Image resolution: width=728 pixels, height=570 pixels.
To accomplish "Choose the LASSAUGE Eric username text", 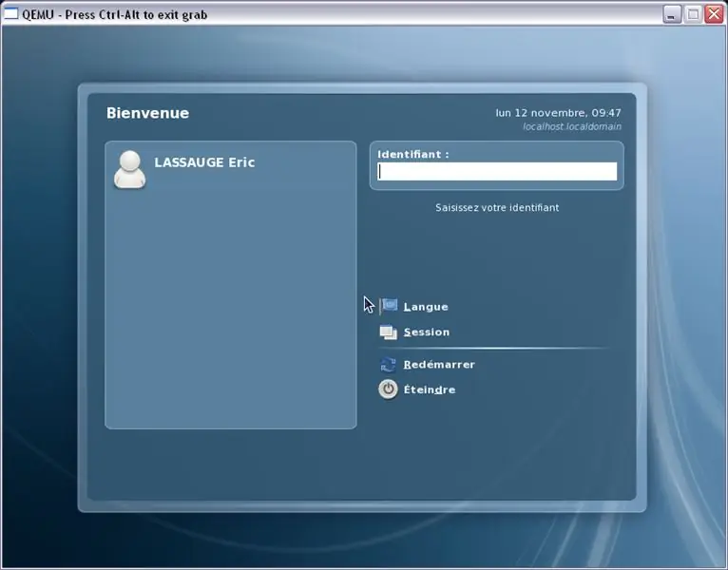I will [204, 162].
